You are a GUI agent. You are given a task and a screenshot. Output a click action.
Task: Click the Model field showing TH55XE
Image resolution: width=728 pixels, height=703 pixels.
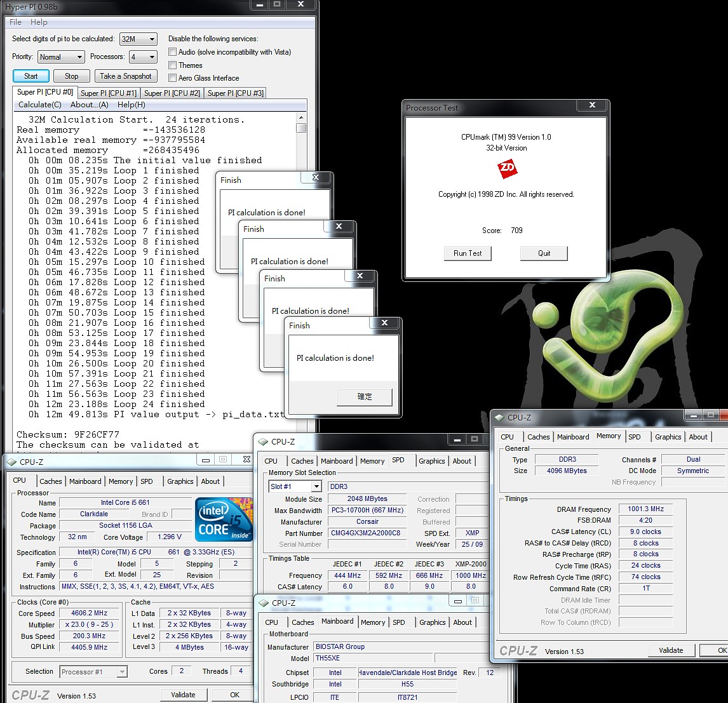point(373,658)
